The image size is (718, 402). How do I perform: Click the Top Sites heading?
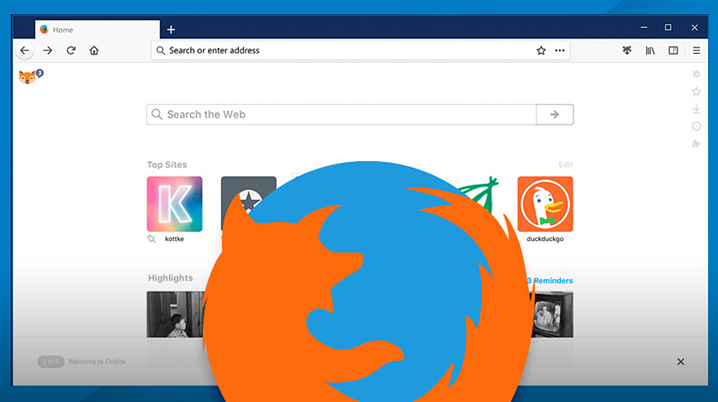(167, 165)
